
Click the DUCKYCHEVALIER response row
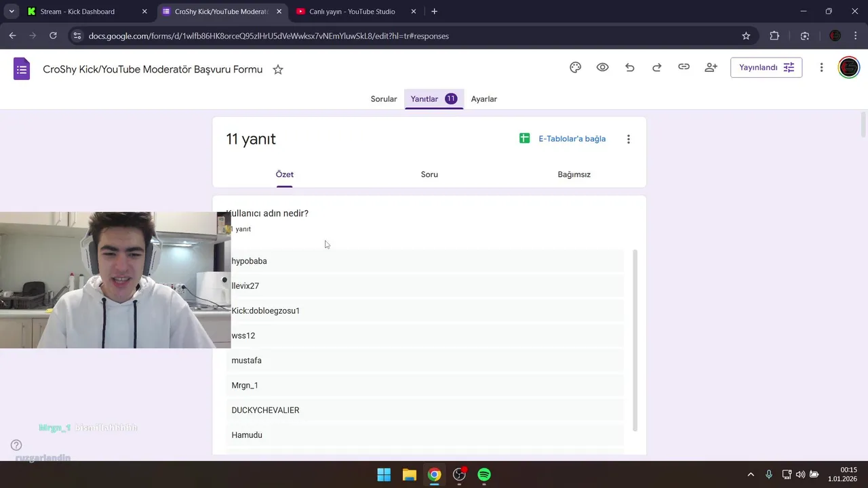click(425, 410)
